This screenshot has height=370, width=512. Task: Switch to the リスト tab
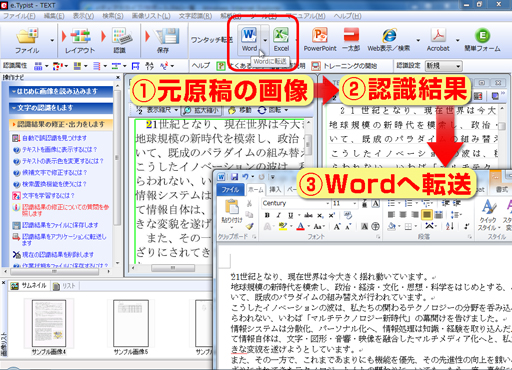(x=64, y=286)
